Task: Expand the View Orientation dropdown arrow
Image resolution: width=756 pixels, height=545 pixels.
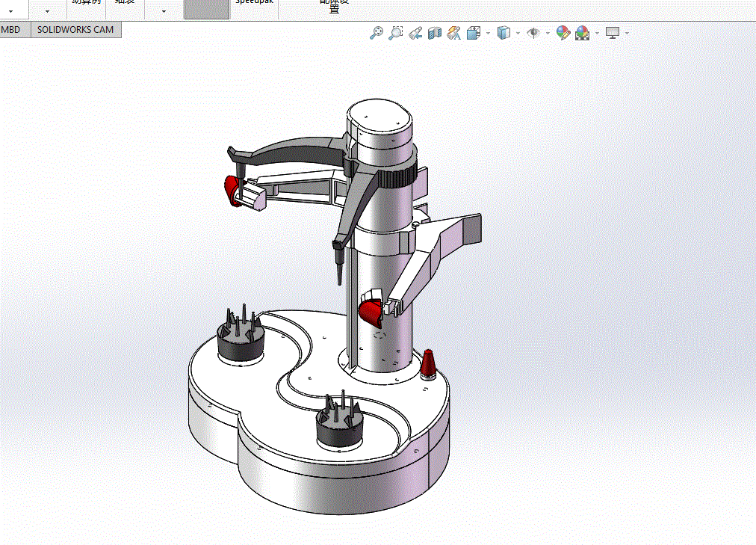Action: [x=489, y=34]
